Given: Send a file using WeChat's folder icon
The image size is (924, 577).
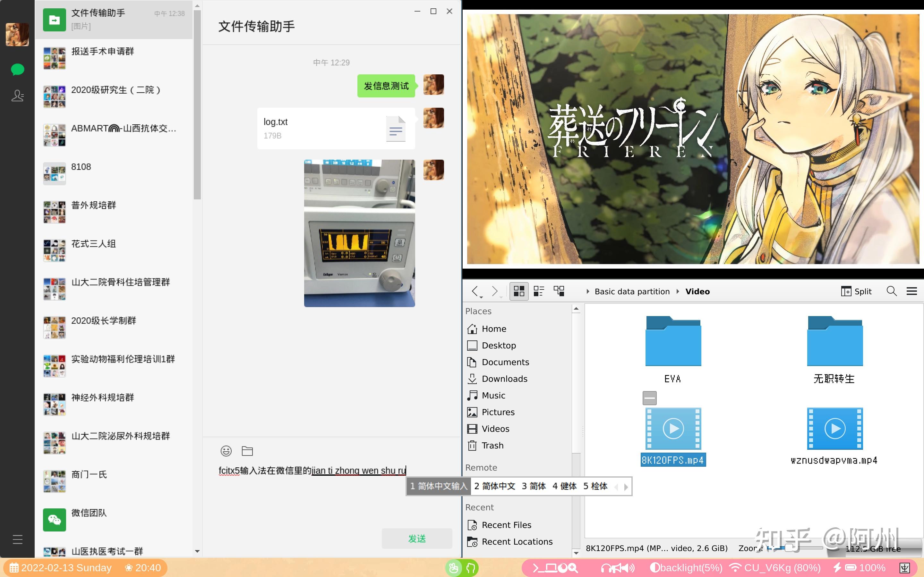Looking at the screenshot, I should 247,451.
